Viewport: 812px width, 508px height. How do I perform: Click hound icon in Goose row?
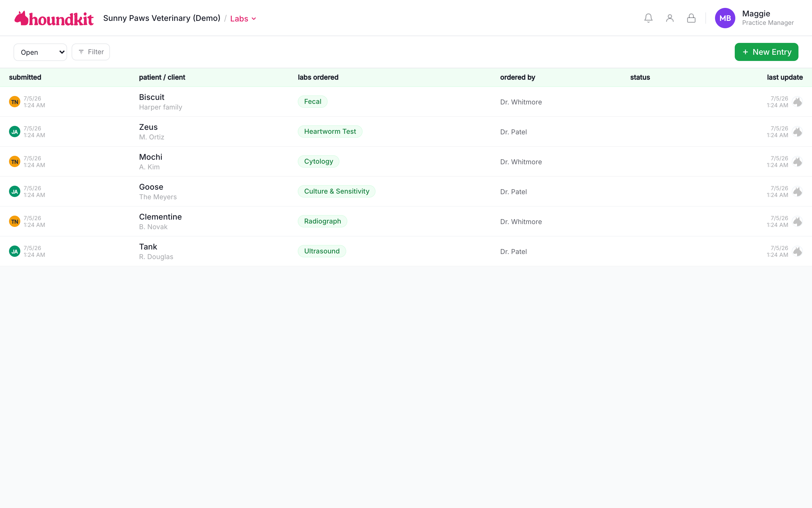pyautogui.click(x=797, y=192)
